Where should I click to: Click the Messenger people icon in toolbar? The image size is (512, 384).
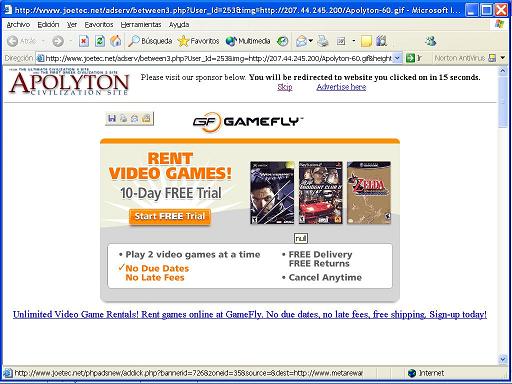[x=430, y=41]
